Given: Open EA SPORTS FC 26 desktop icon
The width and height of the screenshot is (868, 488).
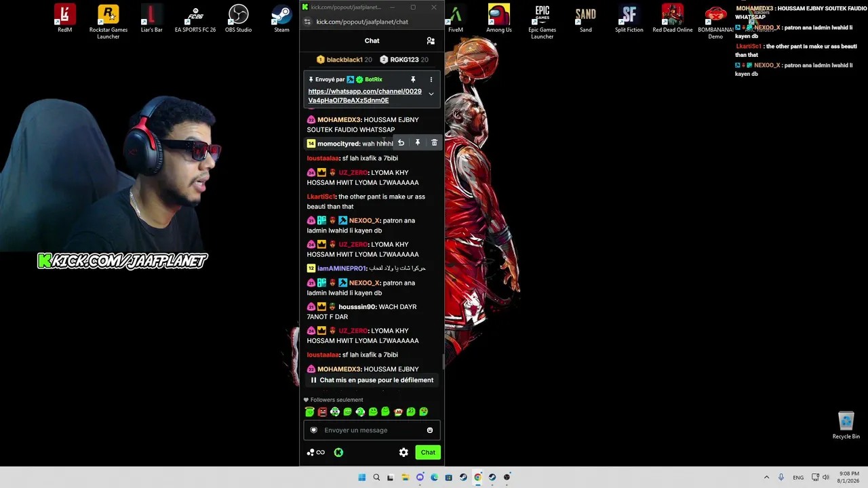Looking at the screenshot, I should coord(195,18).
